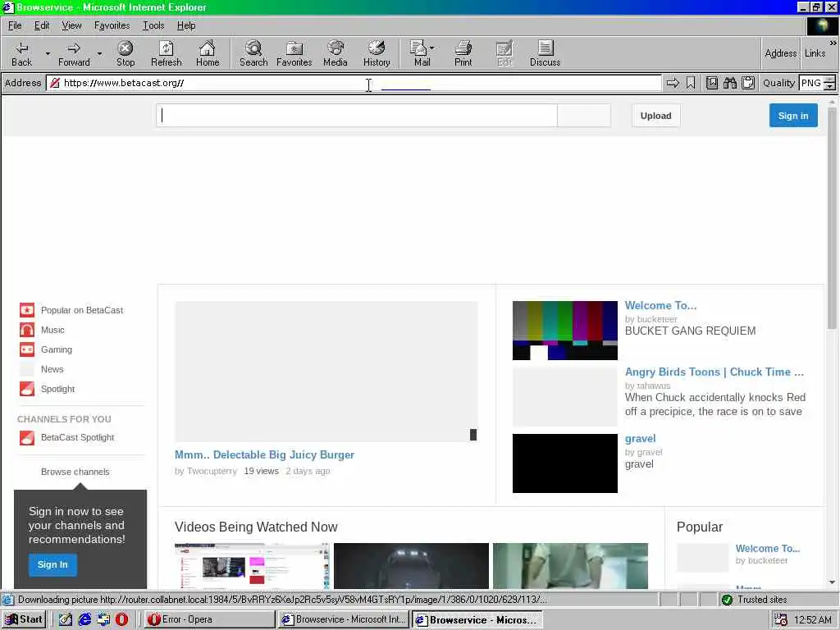Click the Upload button
This screenshot has height=630, width=840.
coord(655,116)
